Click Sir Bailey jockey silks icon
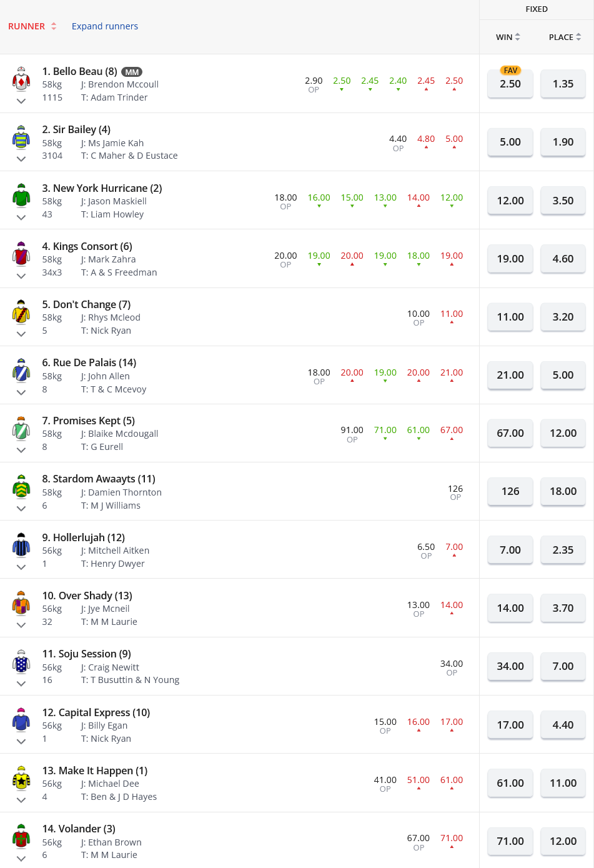This screenshot has height=868, width=594. pos(21,137)
